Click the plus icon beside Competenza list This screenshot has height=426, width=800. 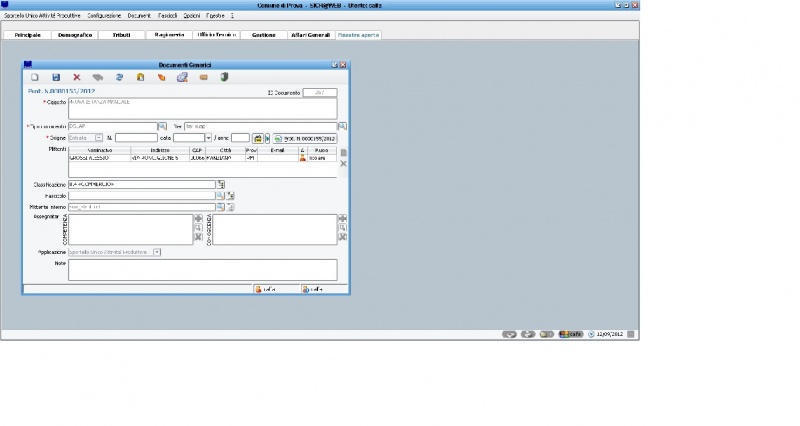click(x=198, y=218)
